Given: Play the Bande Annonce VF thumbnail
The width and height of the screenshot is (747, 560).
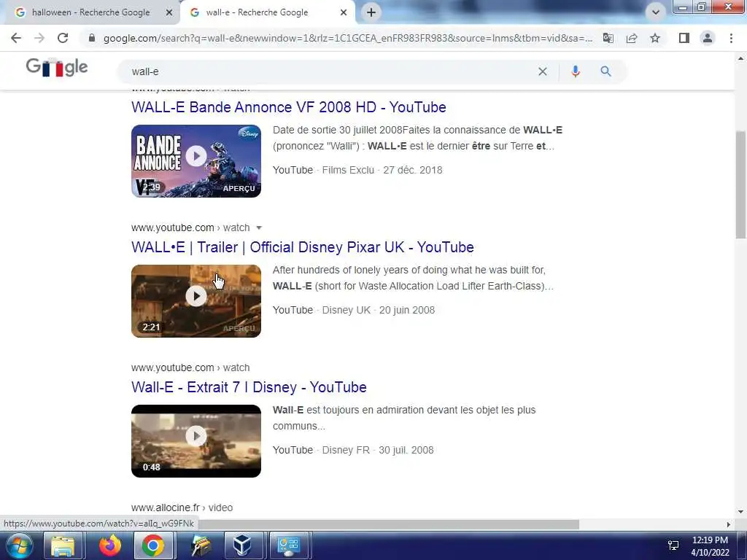Looking at the screenshot, I should tap(196, 161).
